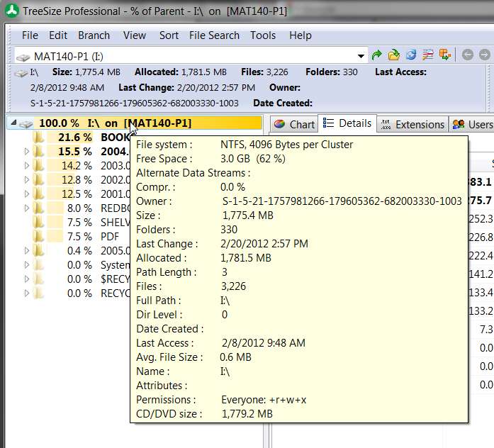Expand the 0.4 % 2005 folder
This screenshot has width=494, height=448.
(x=27, y=251)
